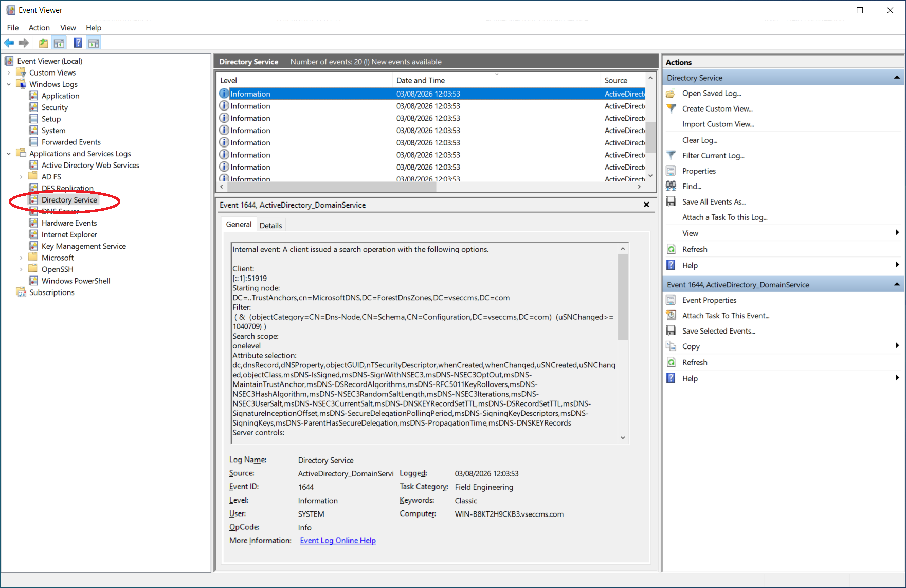Collapse the Windows Logs tree node
The image size is (906, 588).
9,84
